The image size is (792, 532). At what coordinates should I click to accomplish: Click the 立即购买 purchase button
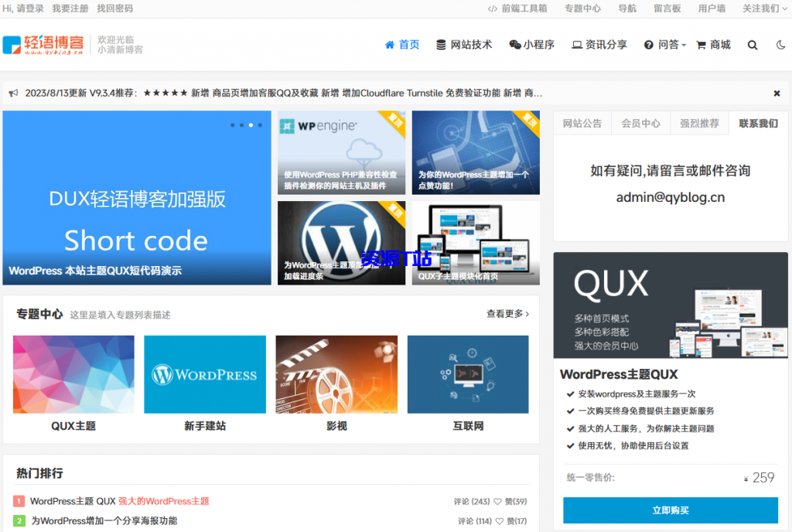[670, 510]
